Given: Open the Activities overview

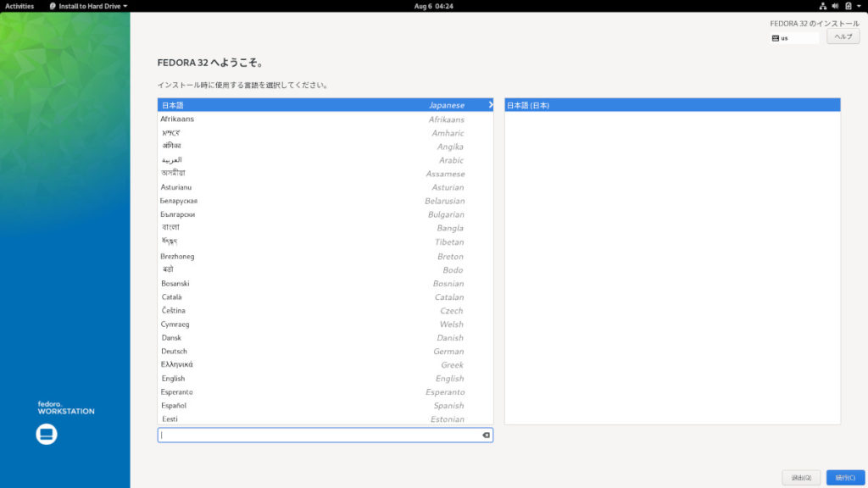Looking at the screenshot, I should point(19,6).
